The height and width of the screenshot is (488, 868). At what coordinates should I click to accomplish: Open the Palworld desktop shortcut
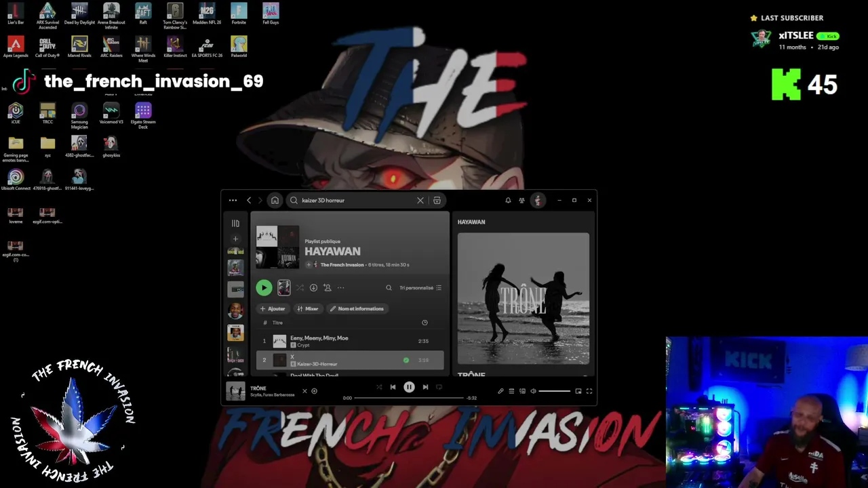(239, 47)
